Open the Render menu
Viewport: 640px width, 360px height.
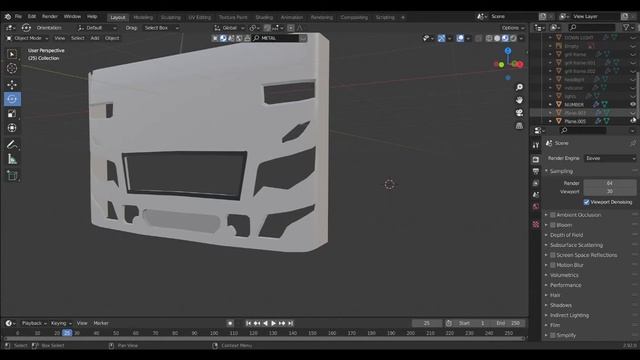(50, 17)
